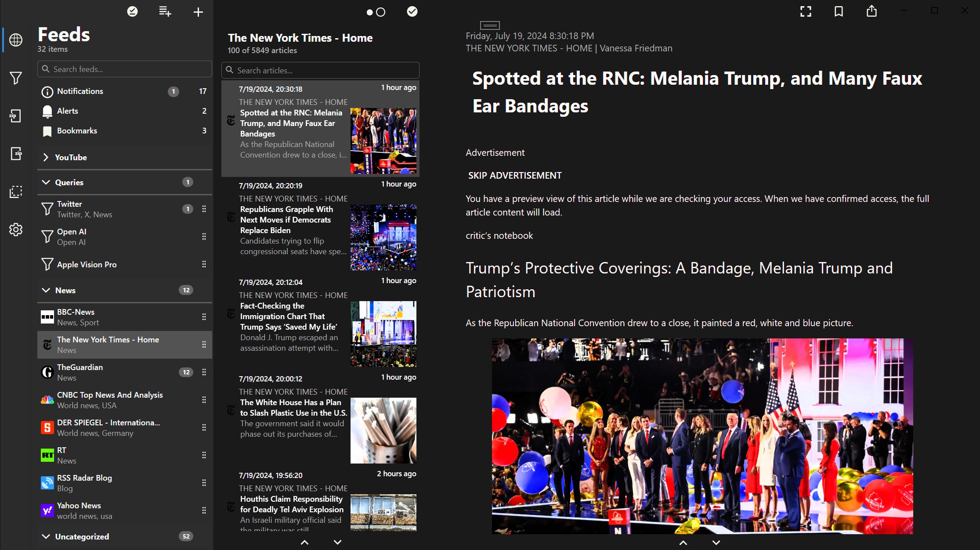Image resolution: width=980 pixels, height=550 pixels.
Task: Click the add to list icon
Action: pyautogui.click(x=165, y=12)
